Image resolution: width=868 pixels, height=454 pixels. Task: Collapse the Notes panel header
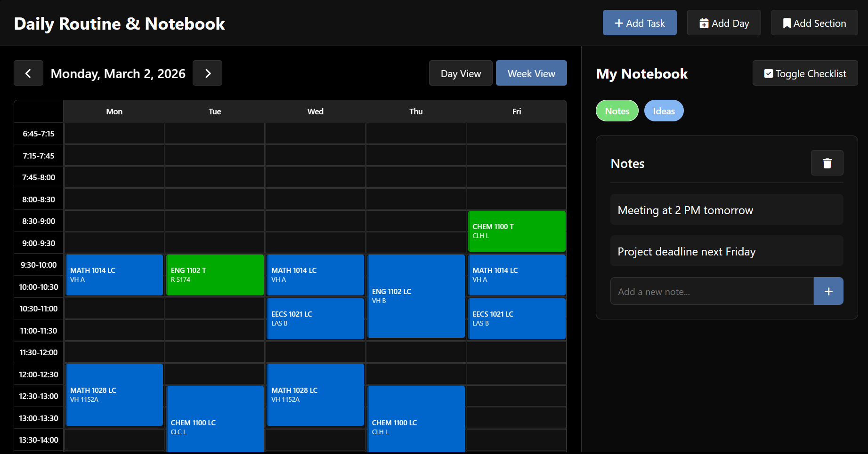point(627,163)
